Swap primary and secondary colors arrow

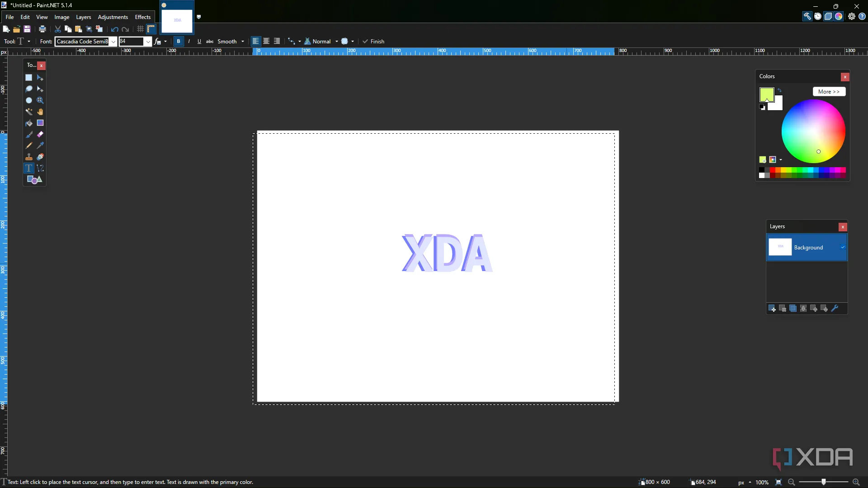point(779,90)
